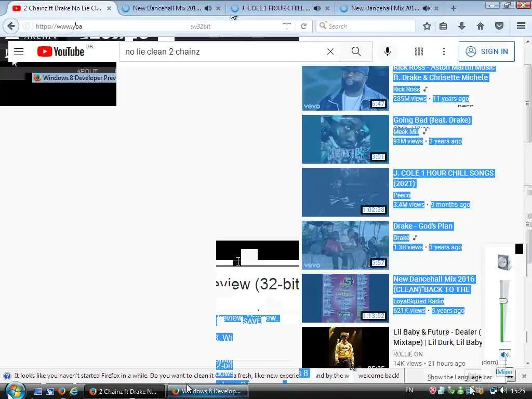Open Rick Ross Aston Martin Music thumbnail
The image size is (532, 399).
[x=345, y=88]
